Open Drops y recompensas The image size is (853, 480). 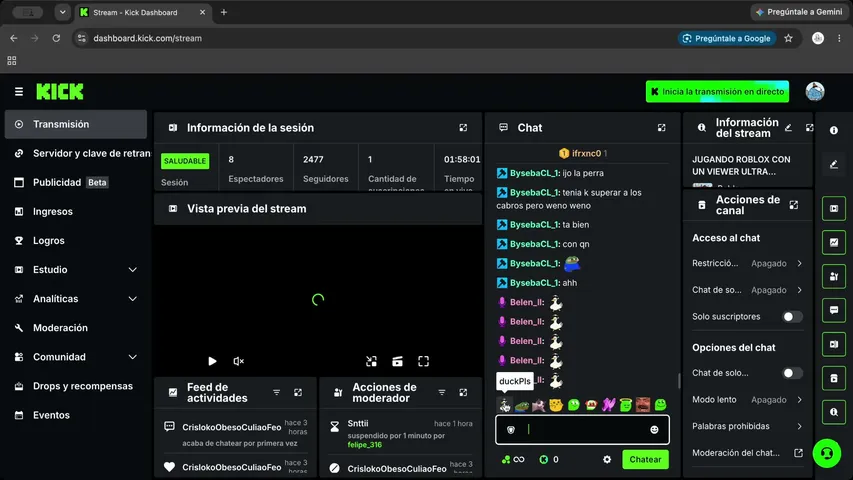click(76, 386)
